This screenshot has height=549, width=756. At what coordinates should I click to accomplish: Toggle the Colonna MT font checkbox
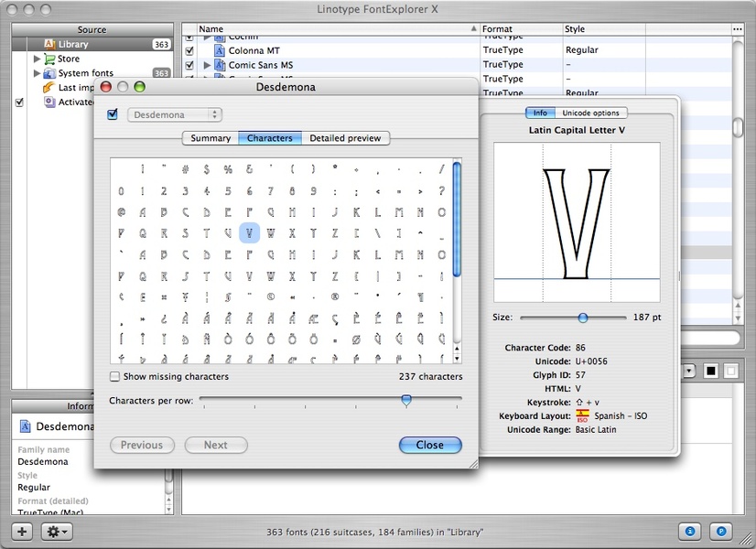point(189,50)
